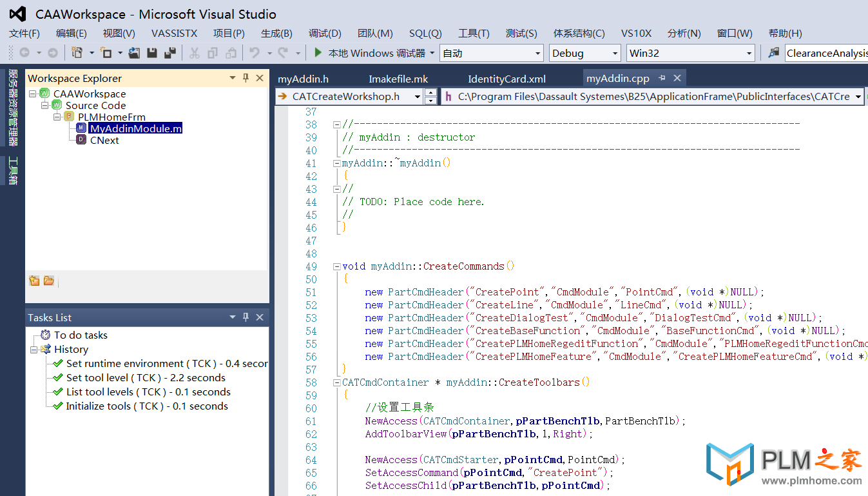
Task: Collapse the CreateToolbars function outline
Action: tap(336, 382)
